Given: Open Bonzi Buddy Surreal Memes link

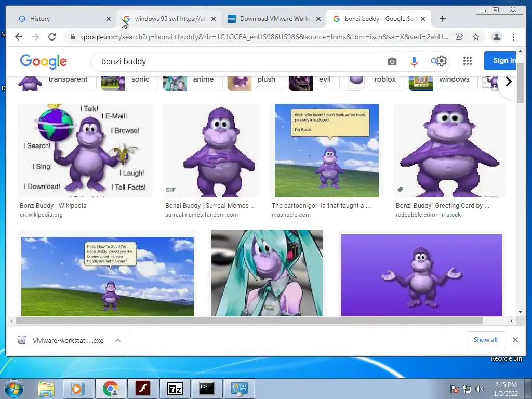Looking at the screenshot, I should click(x=210, y=206).
